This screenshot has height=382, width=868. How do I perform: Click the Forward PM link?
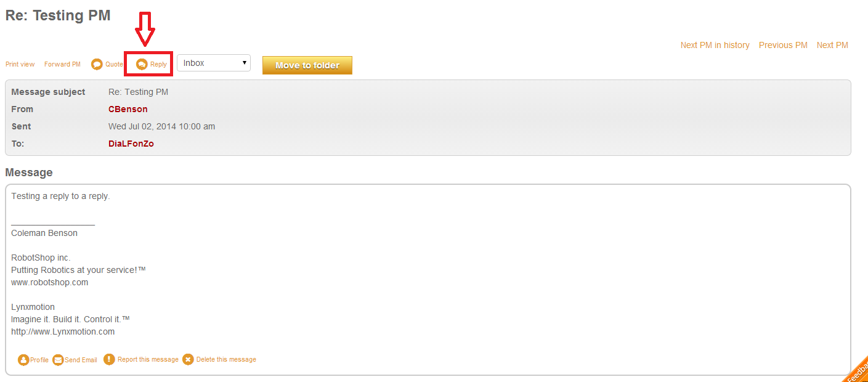click(62, 64)
